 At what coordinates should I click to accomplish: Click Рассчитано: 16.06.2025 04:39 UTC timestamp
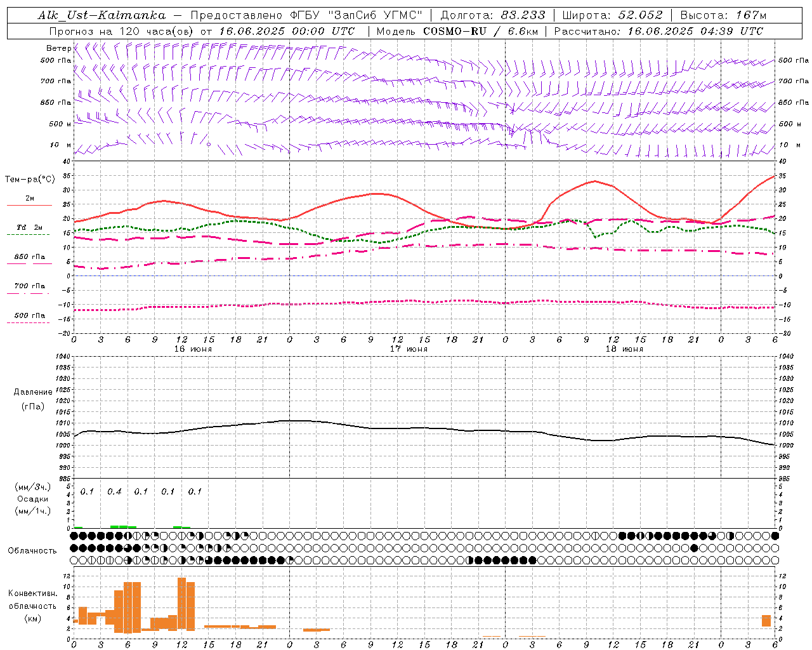[x=658, y=31]
